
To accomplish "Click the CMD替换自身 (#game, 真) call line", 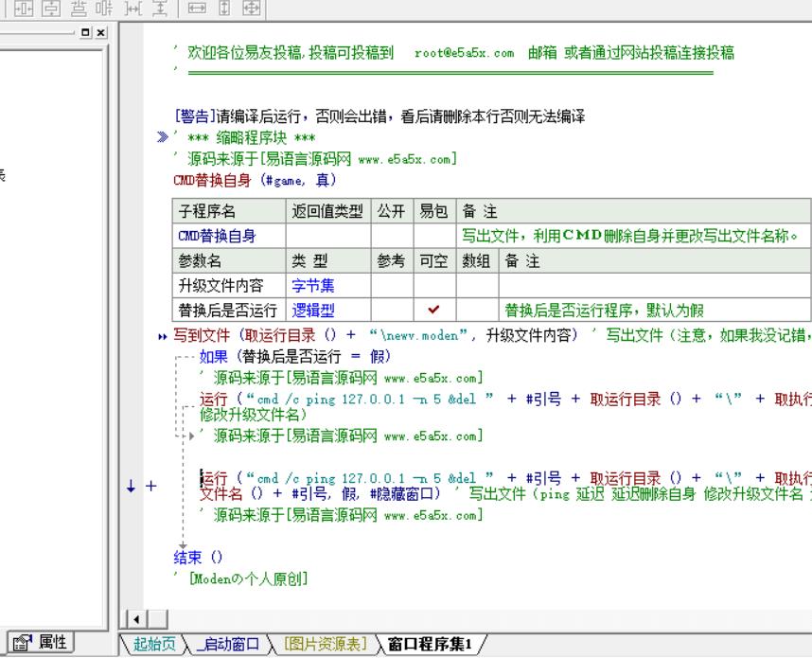I will tap(255, 180).
